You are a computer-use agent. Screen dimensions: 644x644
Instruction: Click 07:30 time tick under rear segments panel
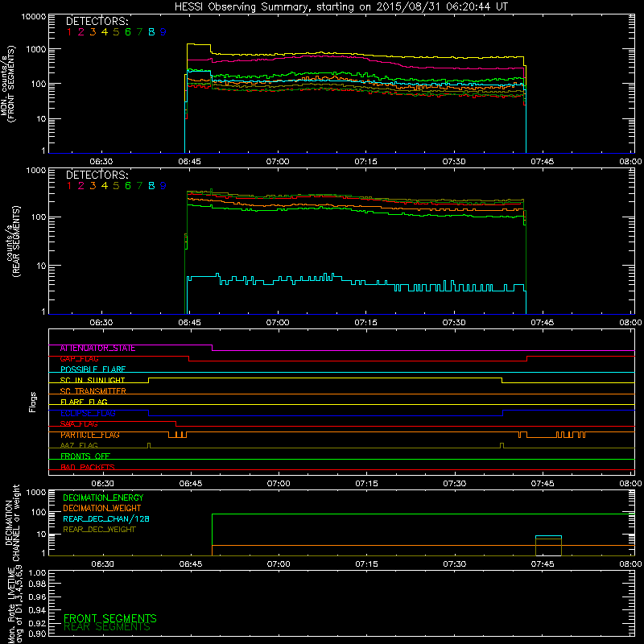pos(454,323)
